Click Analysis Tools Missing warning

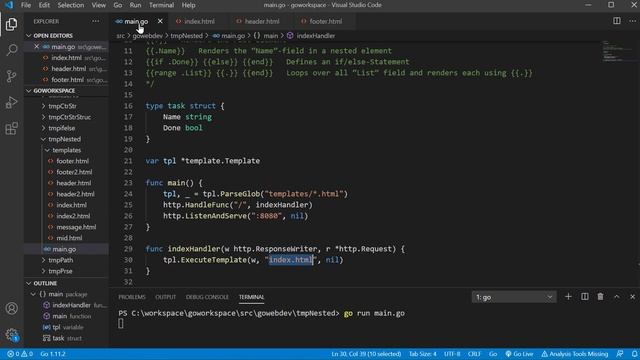[575, 354]
